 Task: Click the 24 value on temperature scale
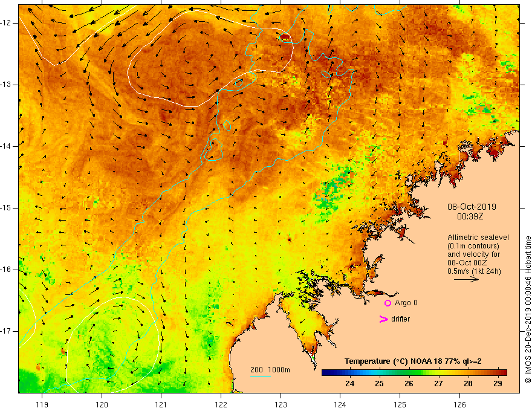[350, 384]
